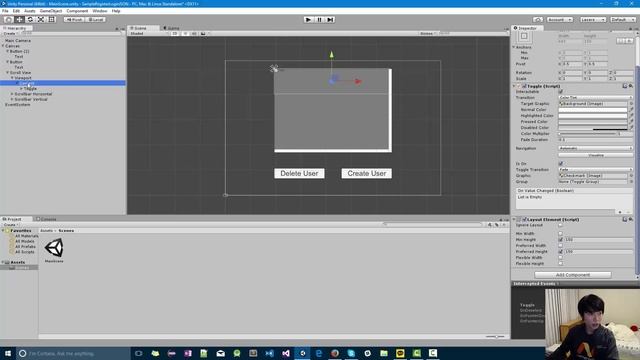
Task: Click Highlighted Color eyedropper icon
Action: click(631, 116)
